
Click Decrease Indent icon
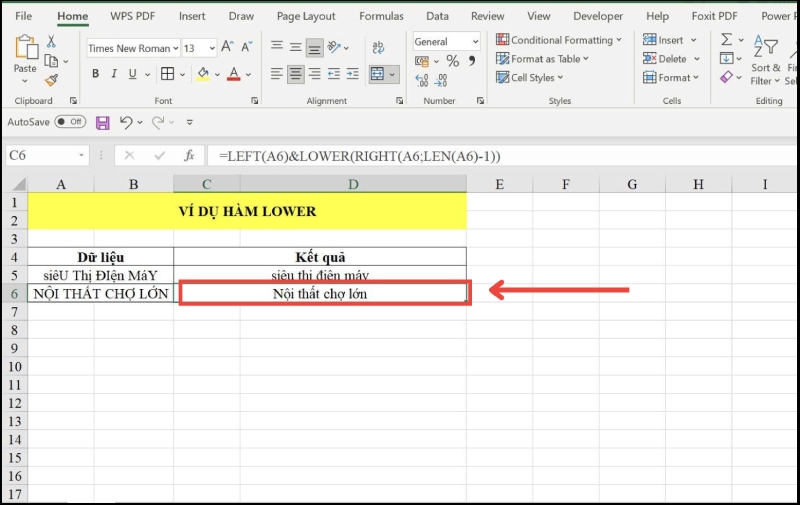334,74
